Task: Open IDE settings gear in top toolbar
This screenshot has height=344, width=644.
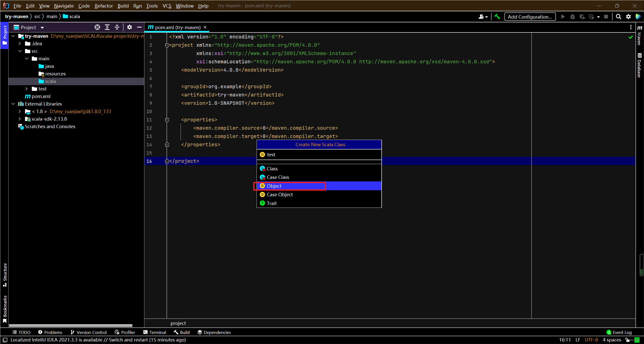Action: point(628,17)
